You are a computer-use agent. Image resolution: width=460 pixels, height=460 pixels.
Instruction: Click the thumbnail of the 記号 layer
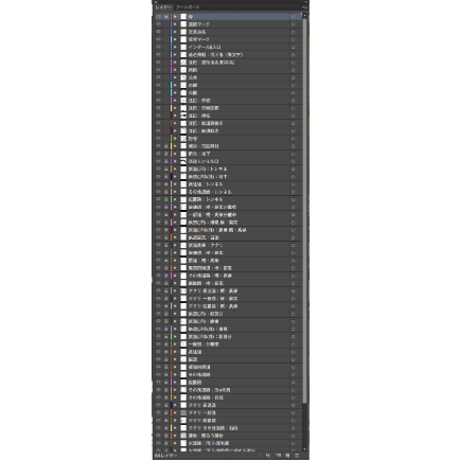click(x=183, y=138)
